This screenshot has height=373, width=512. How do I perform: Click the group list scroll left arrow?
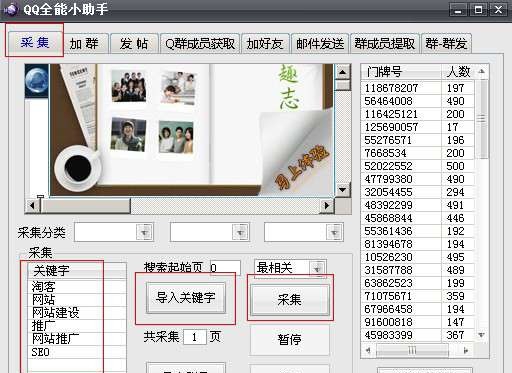tap(369, 351)
